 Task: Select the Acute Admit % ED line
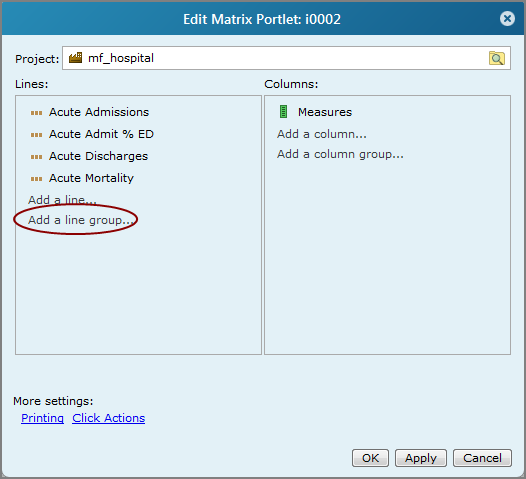101,134
